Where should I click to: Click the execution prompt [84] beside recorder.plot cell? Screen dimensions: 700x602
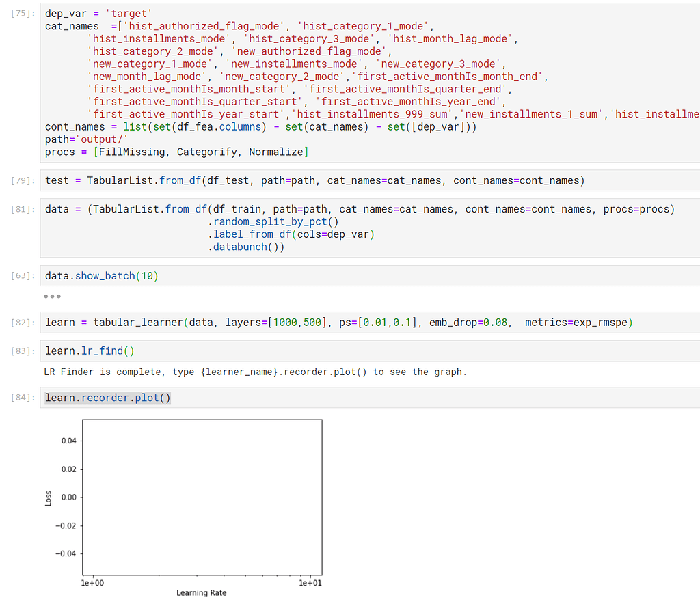click(20, 396)
